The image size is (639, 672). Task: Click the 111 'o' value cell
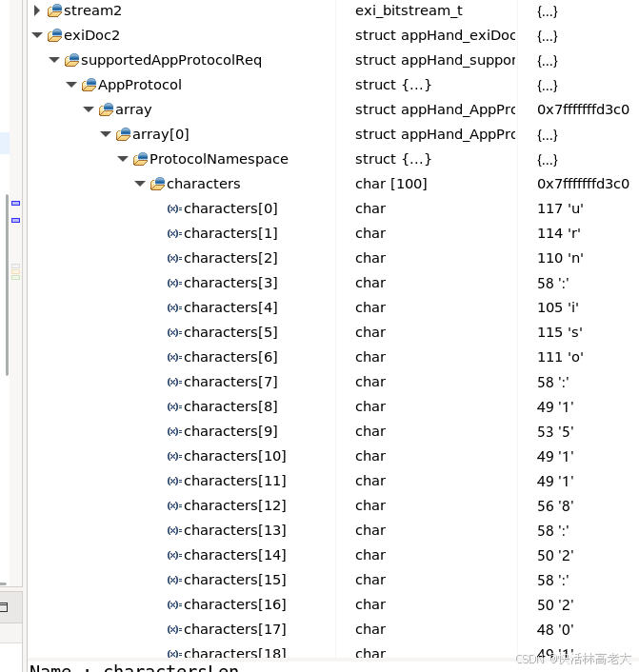click(x=561, y=357)
